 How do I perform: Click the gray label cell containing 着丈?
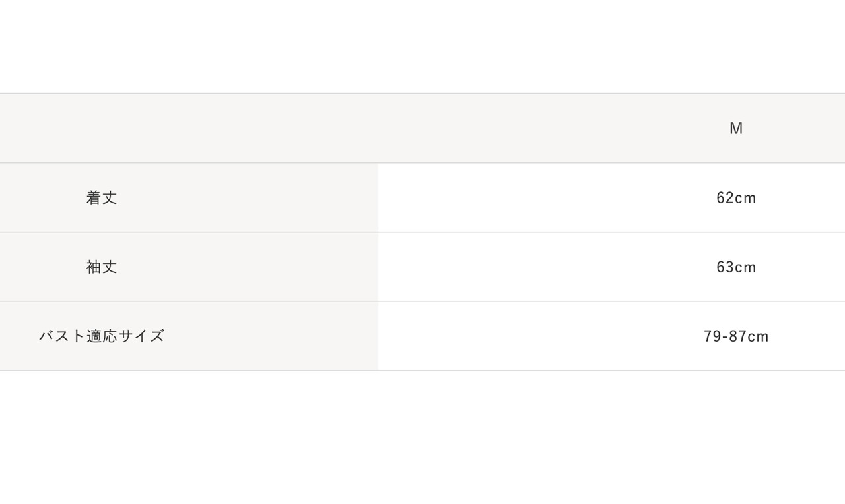[189, 198]
